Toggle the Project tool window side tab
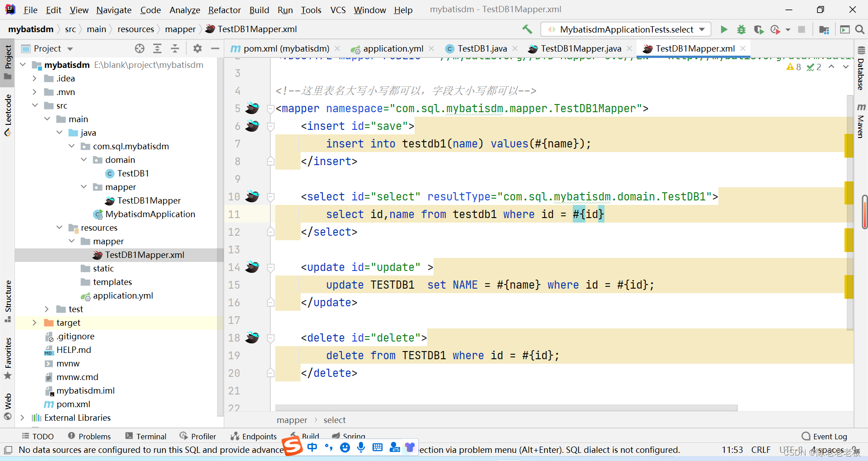 click(8, 62)
